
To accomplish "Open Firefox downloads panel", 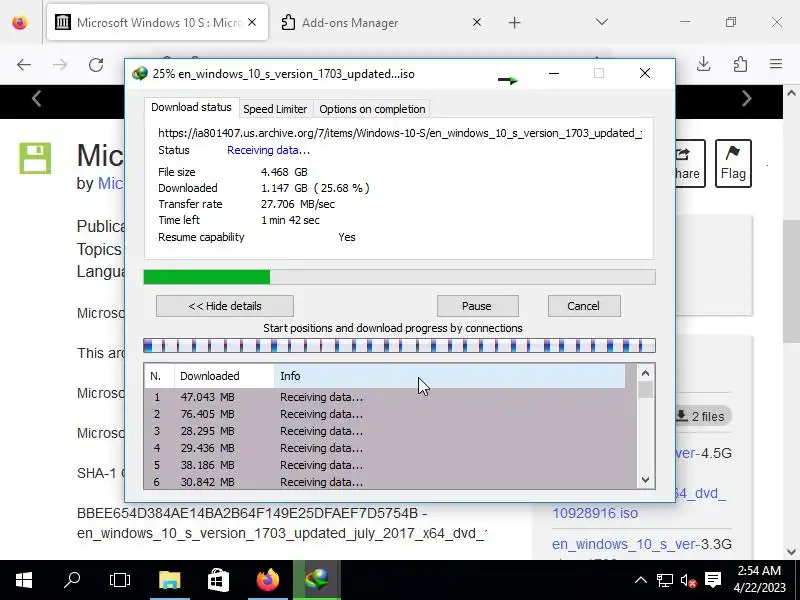I will 704,64.
